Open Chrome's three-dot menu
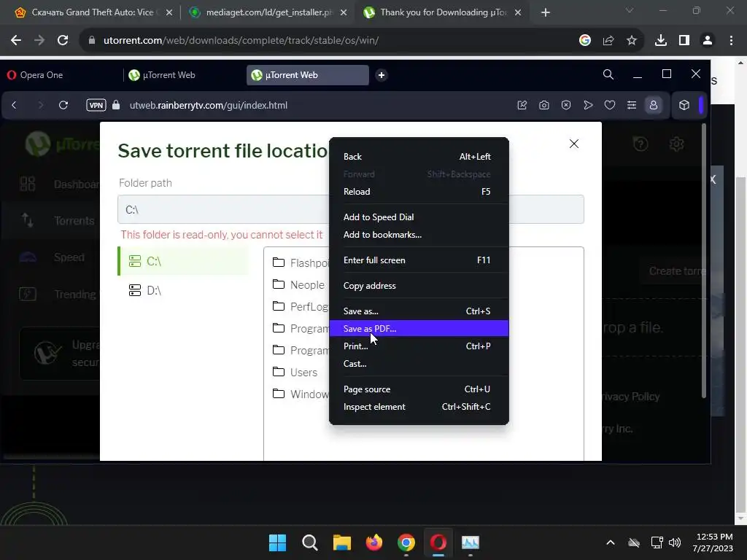This screenshot has width=747, height=560. click(731, 41)
